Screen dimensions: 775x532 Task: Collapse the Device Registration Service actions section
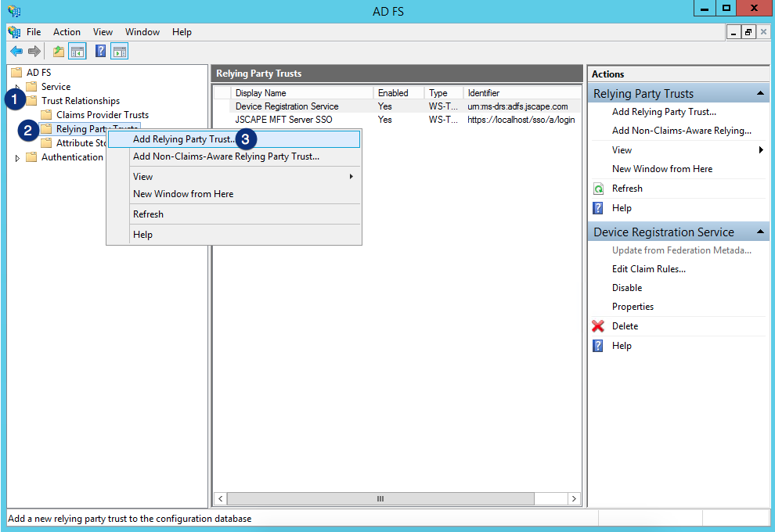click(x=759, y=232)
